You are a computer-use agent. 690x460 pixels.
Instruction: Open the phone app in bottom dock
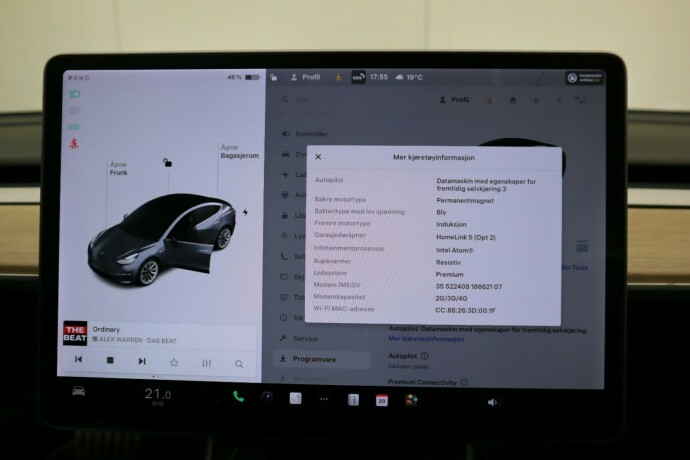(x=238, y=397)
